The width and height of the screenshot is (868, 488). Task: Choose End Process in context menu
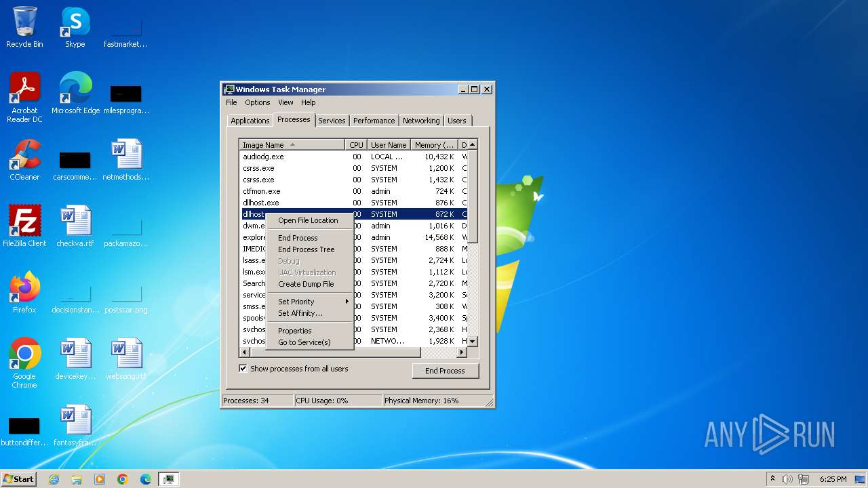(310, 238)
